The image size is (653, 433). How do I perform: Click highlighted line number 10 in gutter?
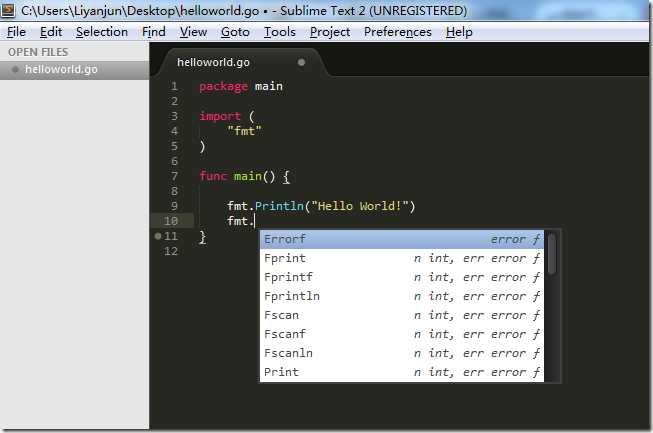pos(171,221)
